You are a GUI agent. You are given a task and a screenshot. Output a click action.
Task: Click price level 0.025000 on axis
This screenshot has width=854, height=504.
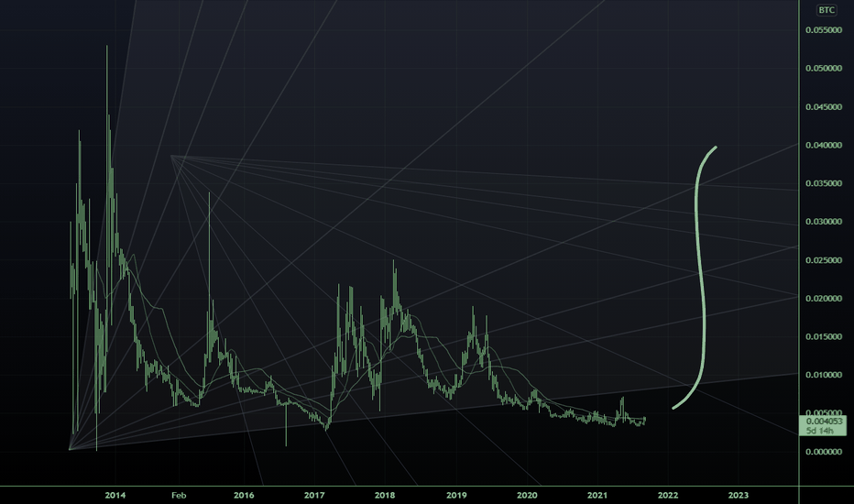[824, 260]
